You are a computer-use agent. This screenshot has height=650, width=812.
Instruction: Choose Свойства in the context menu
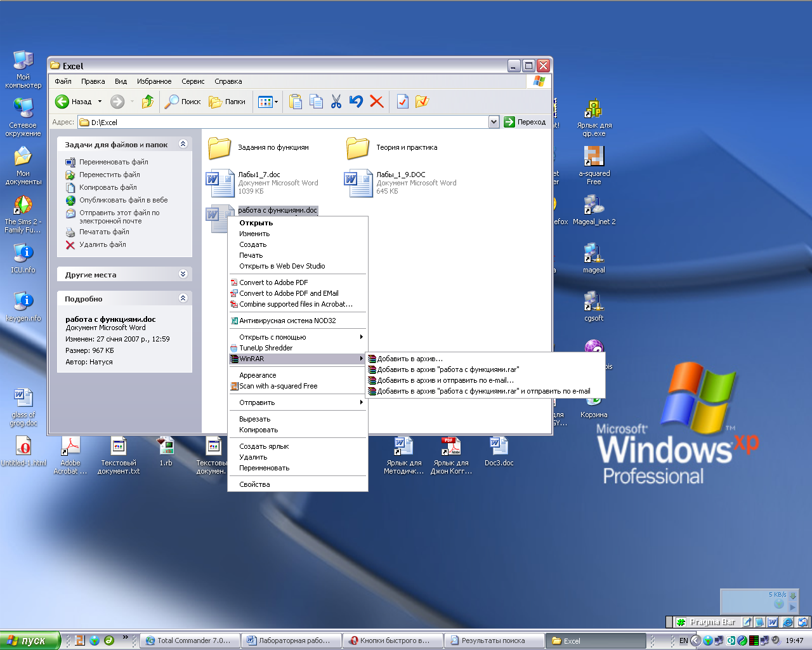pyautogui.click(x=298, y=484)
